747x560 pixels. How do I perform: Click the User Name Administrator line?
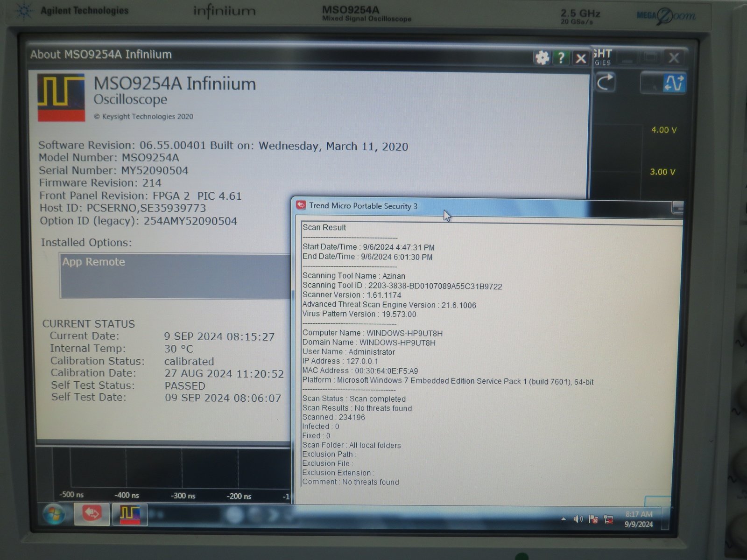pos(349,352)
